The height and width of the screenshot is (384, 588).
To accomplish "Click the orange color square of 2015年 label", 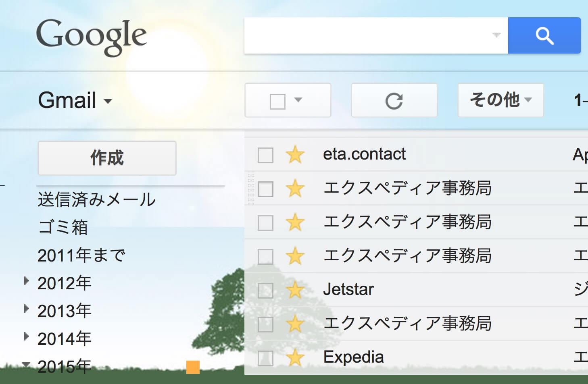I will (193, 367).
